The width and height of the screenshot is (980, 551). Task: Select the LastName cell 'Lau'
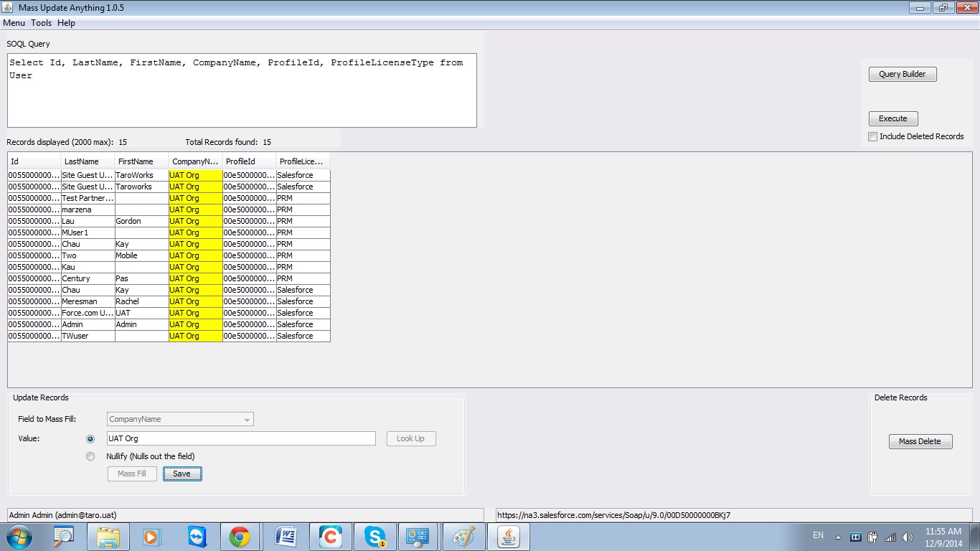point(88,221)
